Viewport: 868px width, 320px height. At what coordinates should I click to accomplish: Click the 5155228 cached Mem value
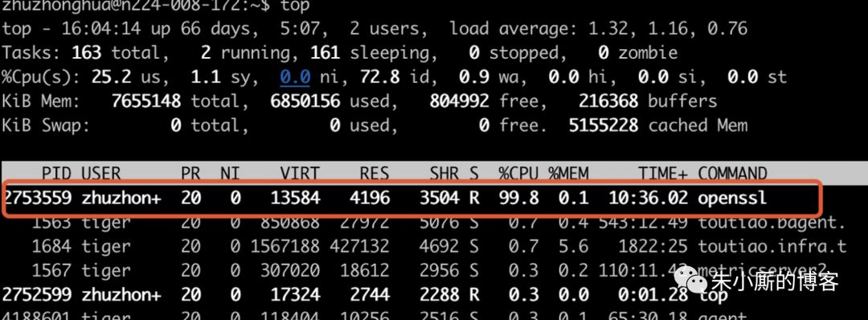click(x=603, y=125)
